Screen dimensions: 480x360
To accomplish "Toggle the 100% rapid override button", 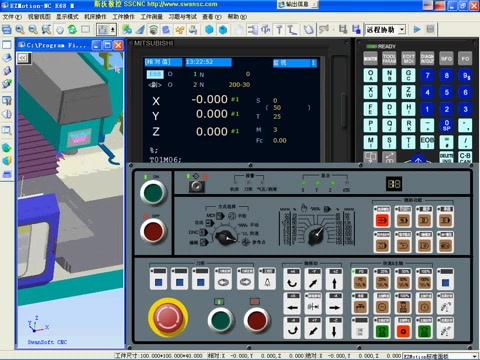I will 424,279.
